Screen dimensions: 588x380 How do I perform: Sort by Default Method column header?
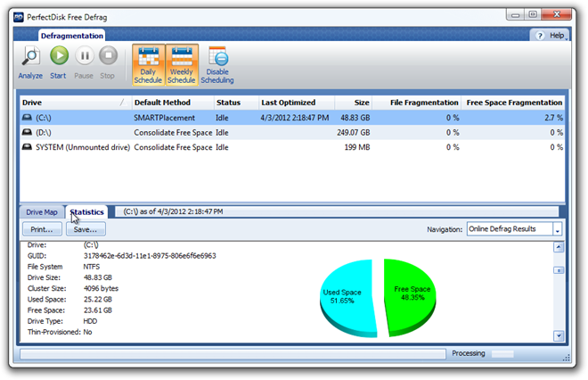(173, 103)
